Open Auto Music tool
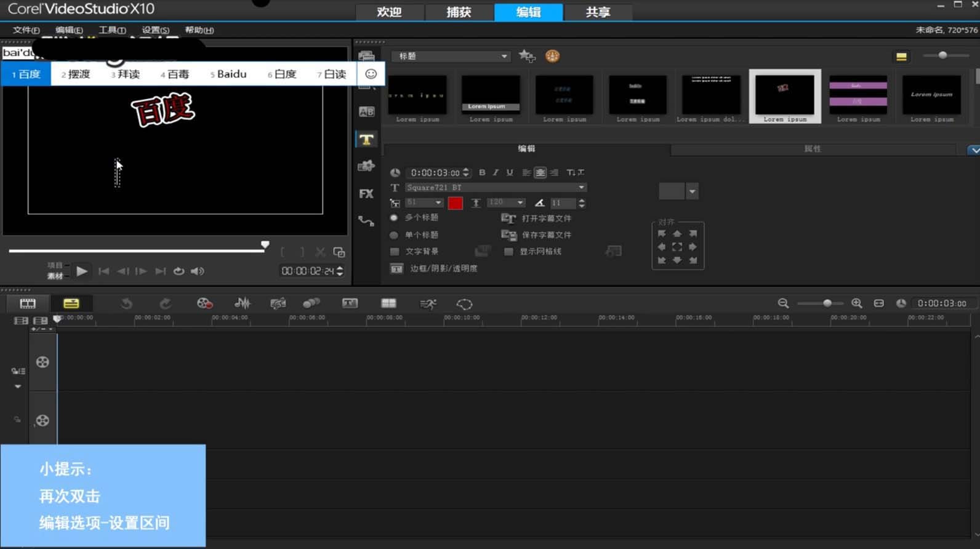Viewport: 980px width, 549px height. (278, 303)
